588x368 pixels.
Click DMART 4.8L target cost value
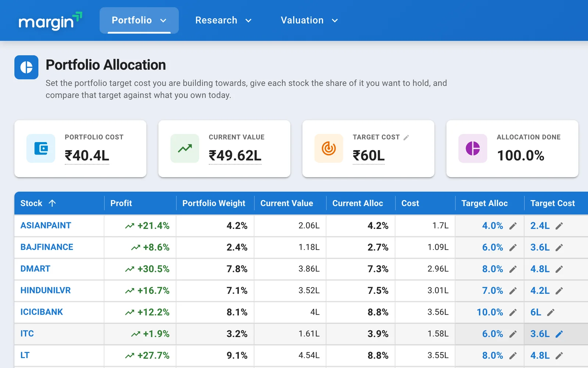[540, 269]
